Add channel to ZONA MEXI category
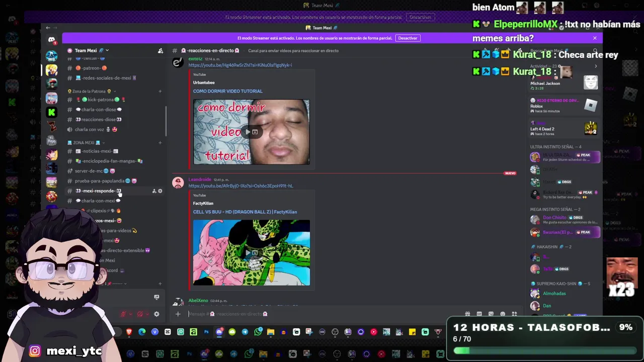The image size is (644, 362). (160, 143)
